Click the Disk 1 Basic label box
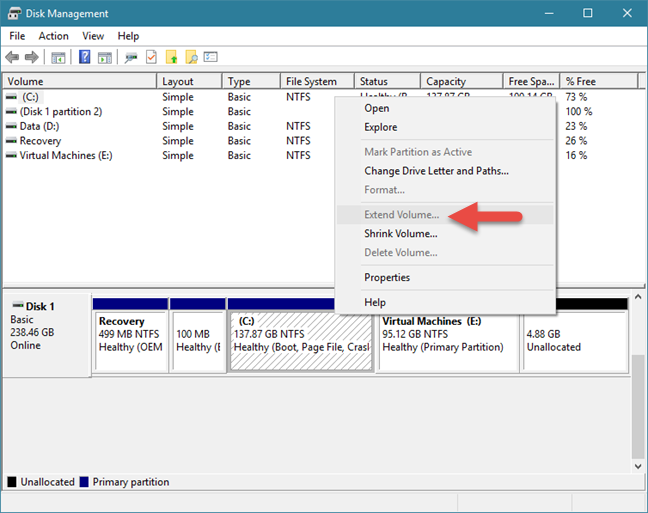This screenshot has width=648, height=513. pos(47,335)
